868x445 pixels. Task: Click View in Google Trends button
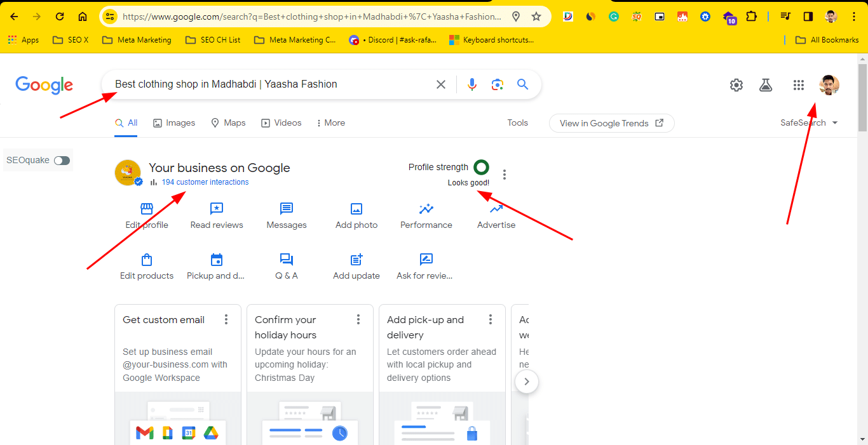coord(612,123)
